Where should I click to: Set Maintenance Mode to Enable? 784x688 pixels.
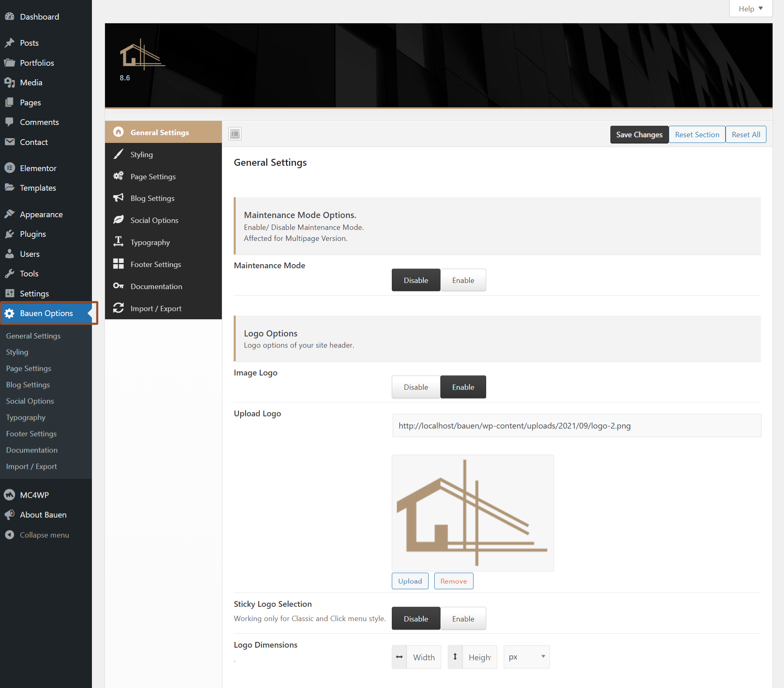[463, 280]
